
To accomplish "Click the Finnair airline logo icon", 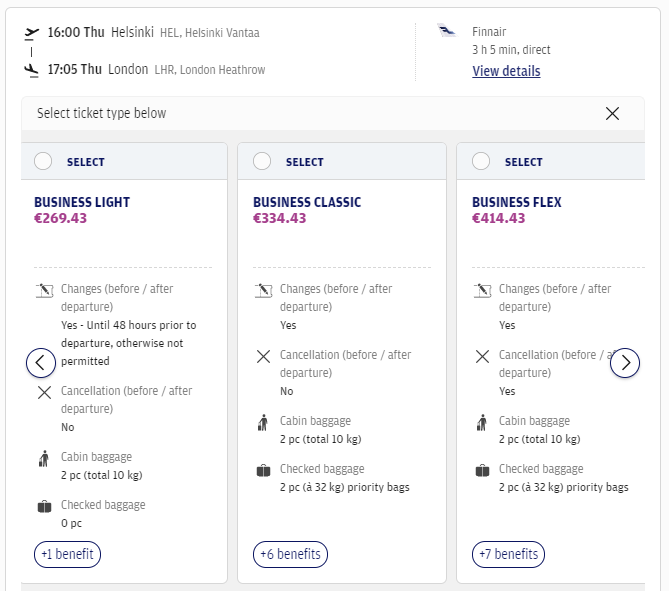I will click(x=447, y=32).
